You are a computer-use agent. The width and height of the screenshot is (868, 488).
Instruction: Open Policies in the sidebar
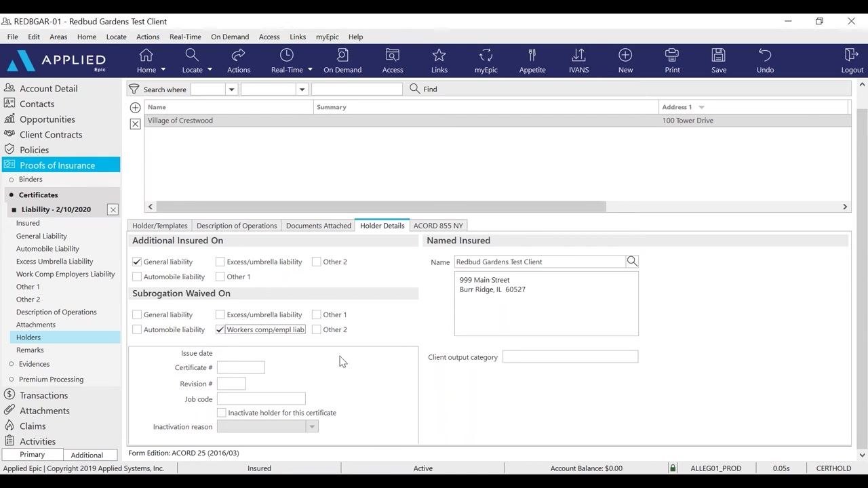coord(34,150)
